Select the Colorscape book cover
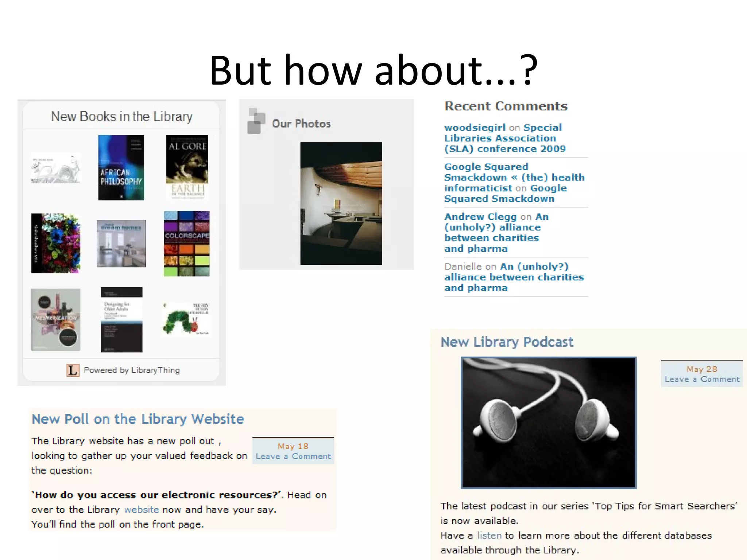This screenshot has width=747, height=560. pyautogui.click(x=186, y=244)
